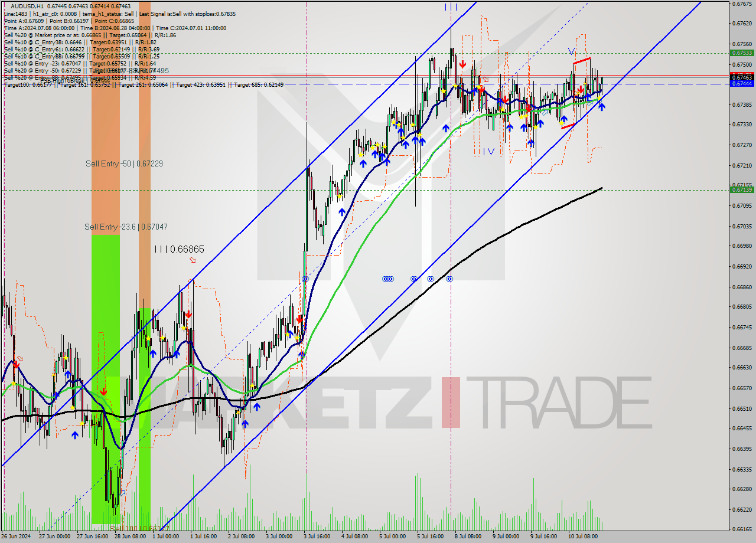
Task: Click the '9 Jul 16:00' time label
Action: pos(543,537)
